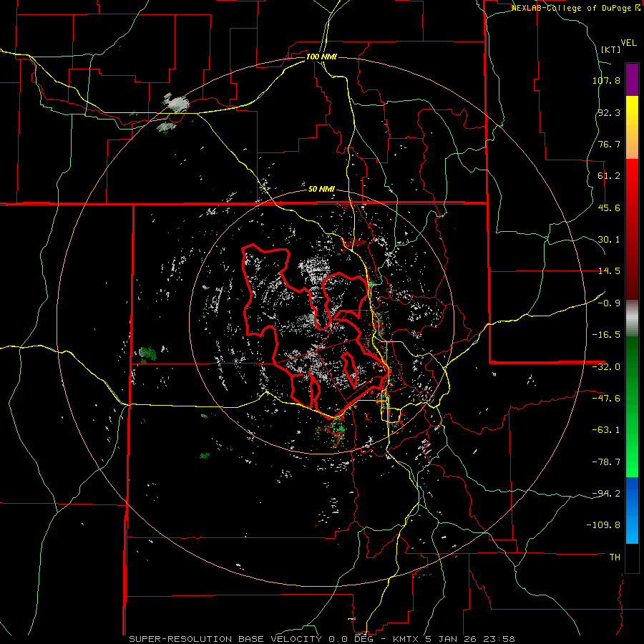Image resolution: width=644 pixels, height=644 pixels.
Task: Select the 92.3 velocity scale value
Action: (609, 112)
